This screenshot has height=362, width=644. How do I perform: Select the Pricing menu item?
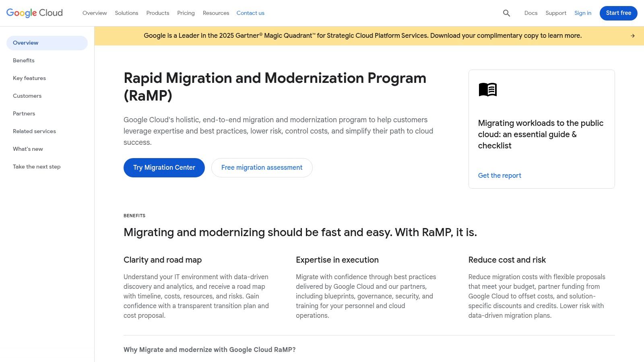[x=186, y=13]
